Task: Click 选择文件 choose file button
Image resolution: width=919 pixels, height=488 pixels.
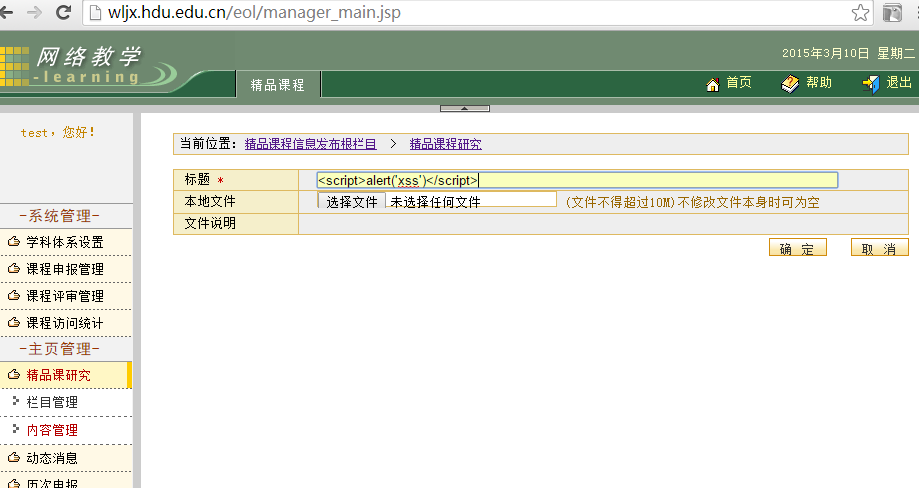Action: [x=352, y=202]
